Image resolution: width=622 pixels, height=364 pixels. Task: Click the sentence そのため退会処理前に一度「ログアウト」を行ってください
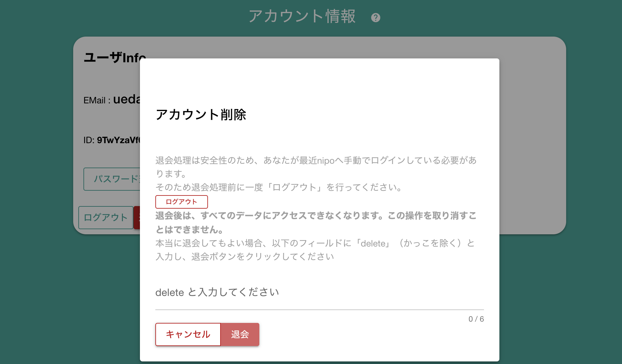tap(279, 187)
